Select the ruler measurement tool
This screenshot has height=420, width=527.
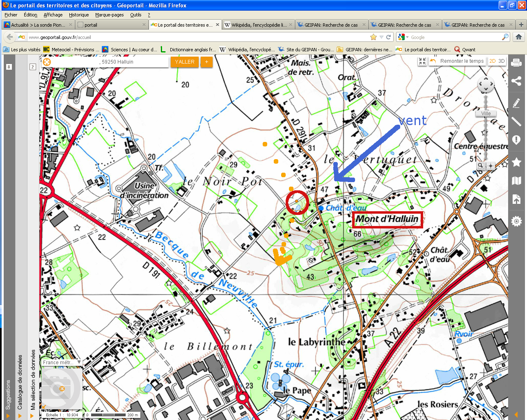tap(516, 121)
